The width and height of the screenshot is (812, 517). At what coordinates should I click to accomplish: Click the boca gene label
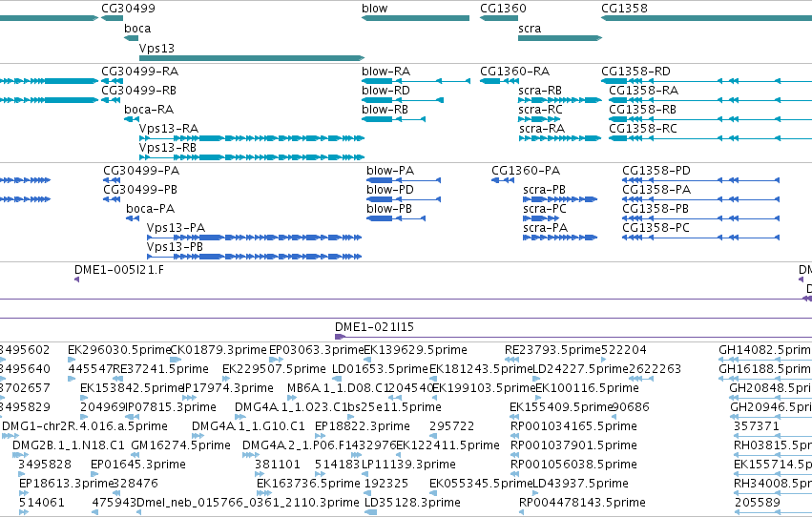pos(137,29)
